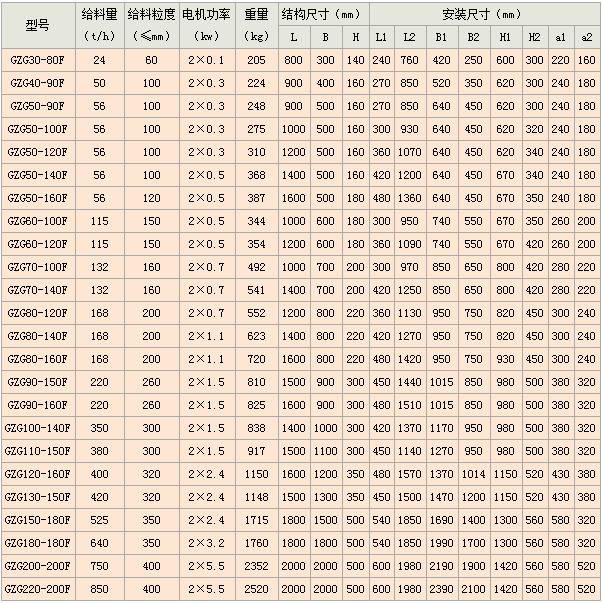Click feed rate value 850
This screenshot has height=604, width=602.
[x=99, y=589]
